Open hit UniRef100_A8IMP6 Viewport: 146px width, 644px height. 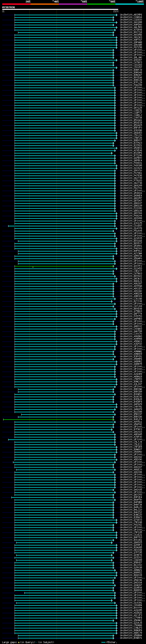tap(131, 15)
